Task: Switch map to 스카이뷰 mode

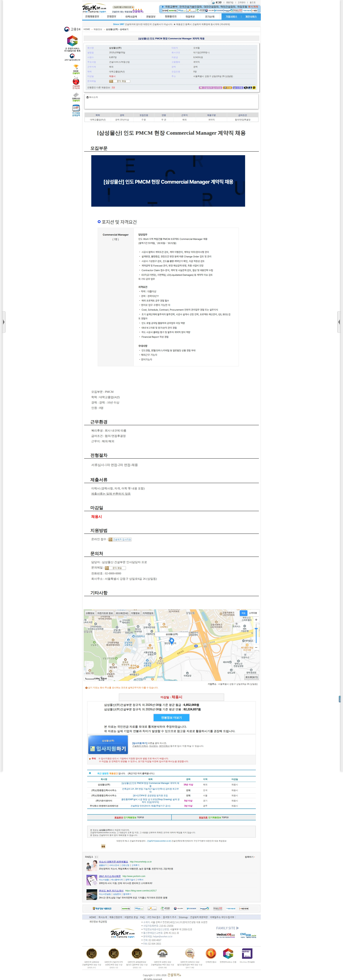Action: tap(253, 613)
